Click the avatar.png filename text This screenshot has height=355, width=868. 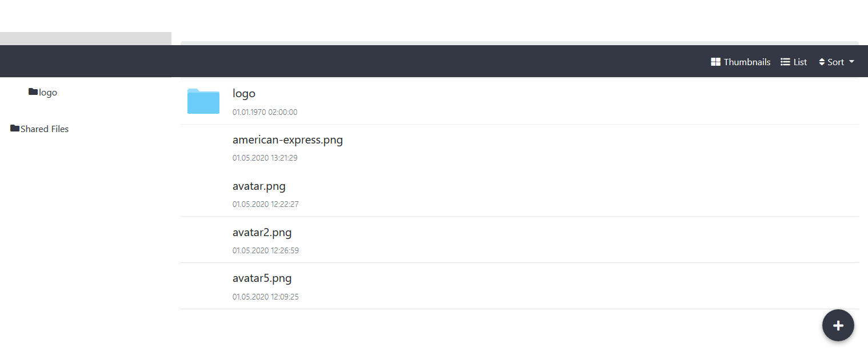pyautogui.click(x=259, y=186)
